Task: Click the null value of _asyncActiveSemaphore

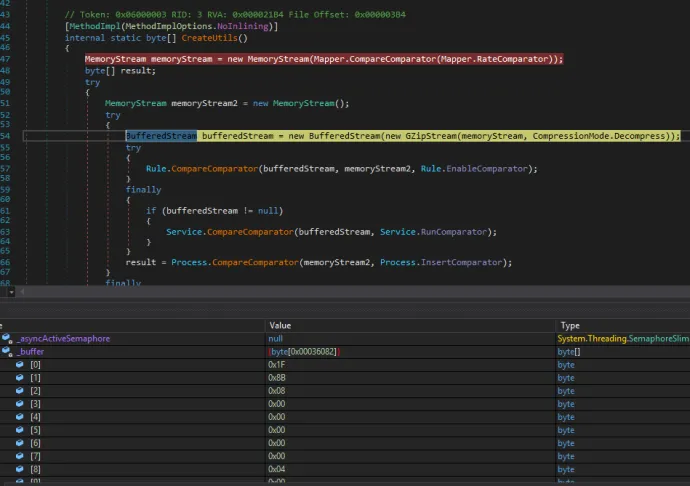Action: tap(275, 339)
